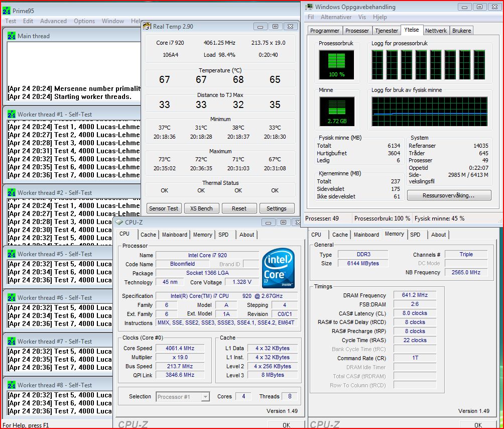Click the Prosesser: 49 status bar entry
The width and height of the screenshot is (504, 429).
point(322,219)
